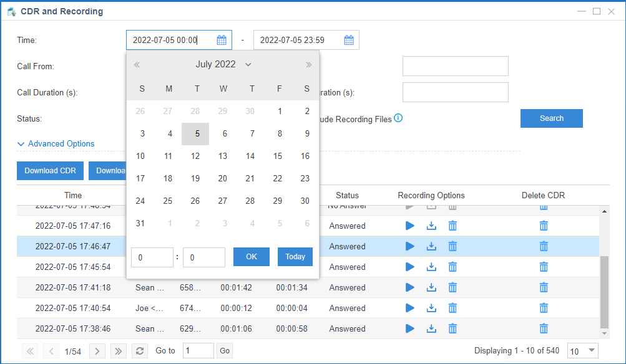Click the Search button
Screen dimensions: 626x364
(551, 118)
